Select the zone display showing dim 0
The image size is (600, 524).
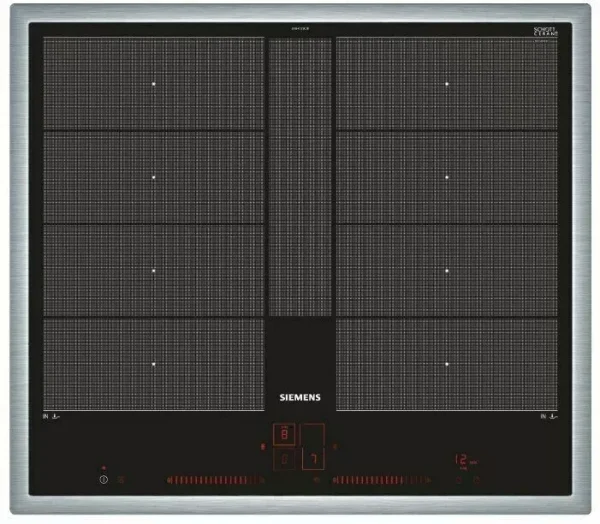(x=284, y=459)
